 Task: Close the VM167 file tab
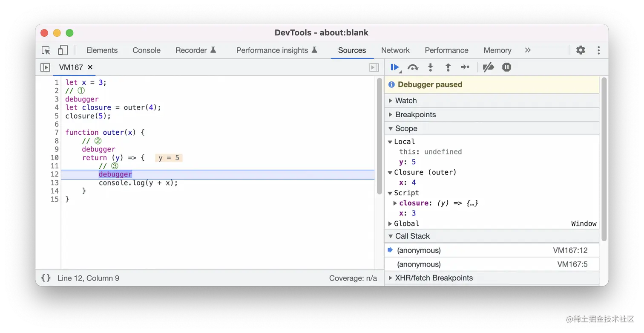point(90,67)
